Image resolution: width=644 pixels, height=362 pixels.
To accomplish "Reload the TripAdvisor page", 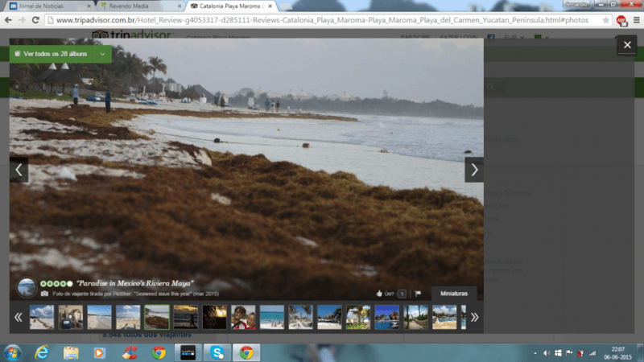I will coord(35,20).
